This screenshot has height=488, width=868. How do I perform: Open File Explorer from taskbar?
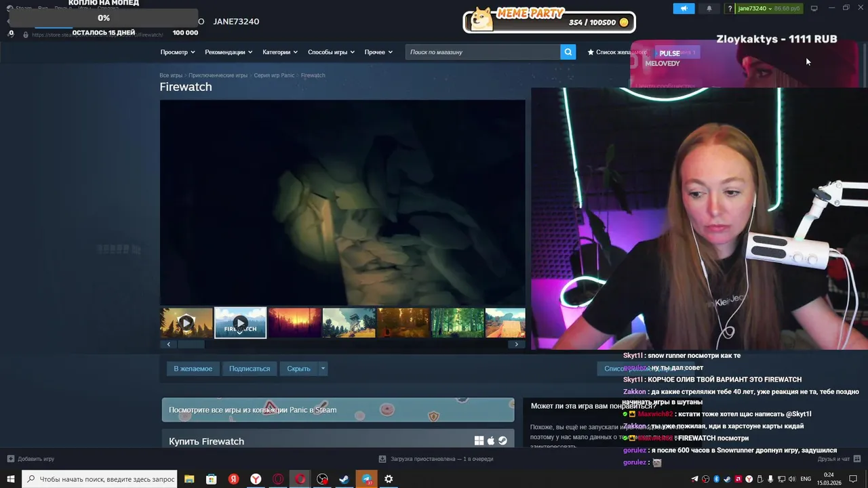(189, 479)
